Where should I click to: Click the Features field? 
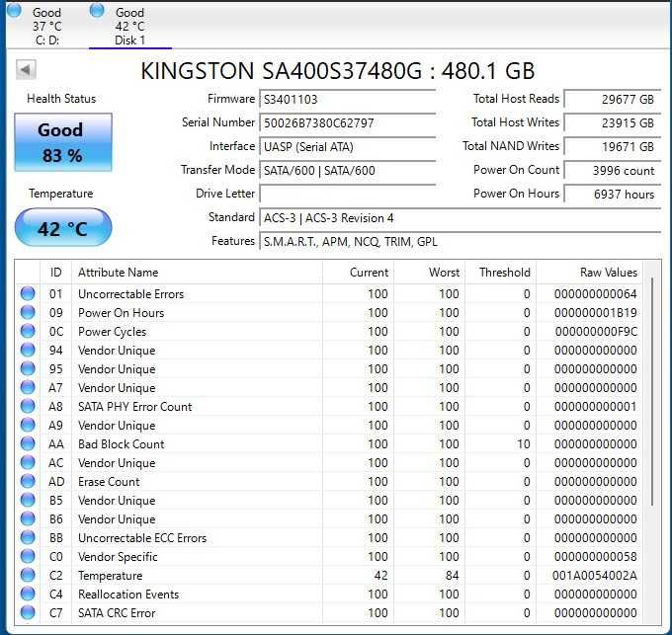point(460,242)
